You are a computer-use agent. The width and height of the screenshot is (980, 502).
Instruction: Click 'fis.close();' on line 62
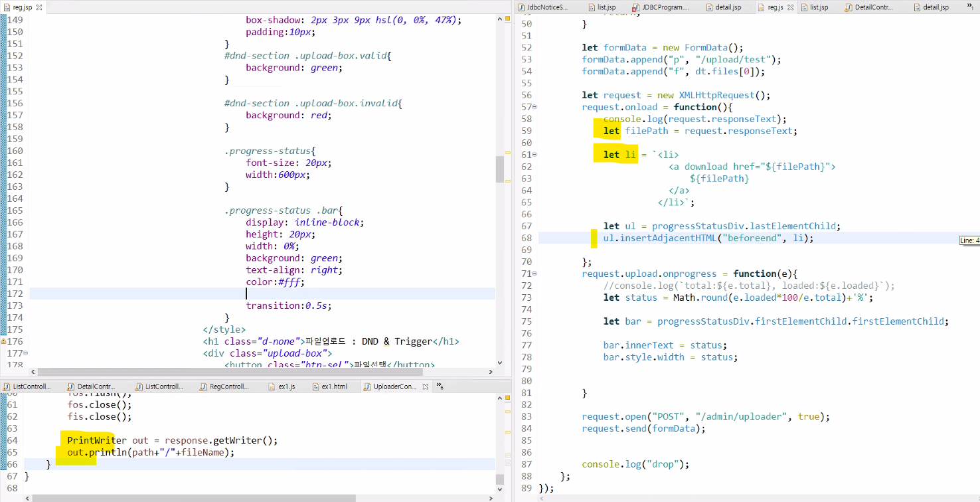coord(100,416)
